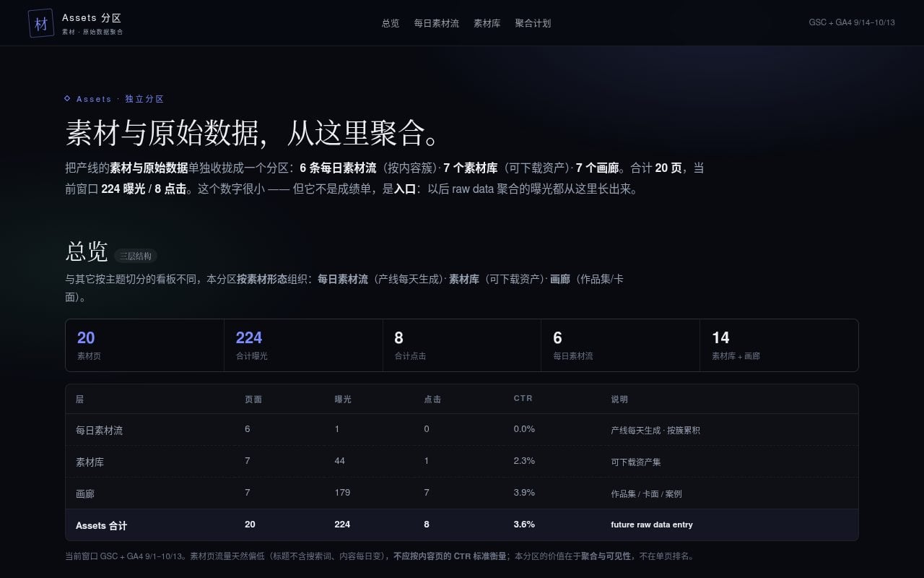Open 素材库 in the top navigation

(x=487, y=23)
